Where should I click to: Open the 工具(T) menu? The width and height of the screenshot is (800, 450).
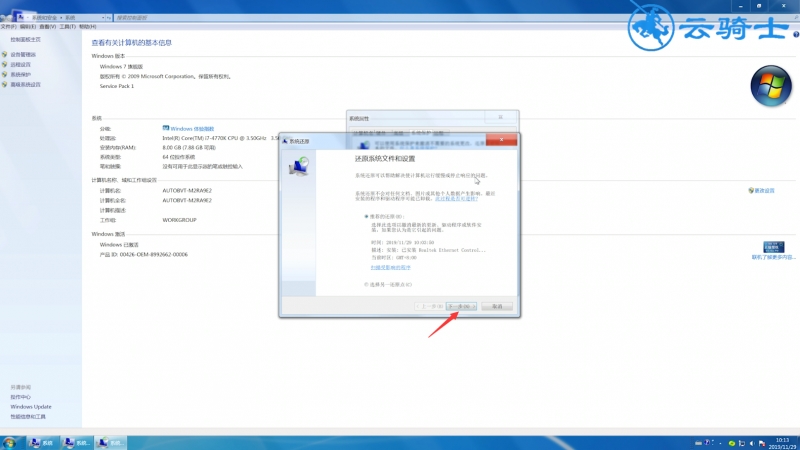[x=67, y=27]
